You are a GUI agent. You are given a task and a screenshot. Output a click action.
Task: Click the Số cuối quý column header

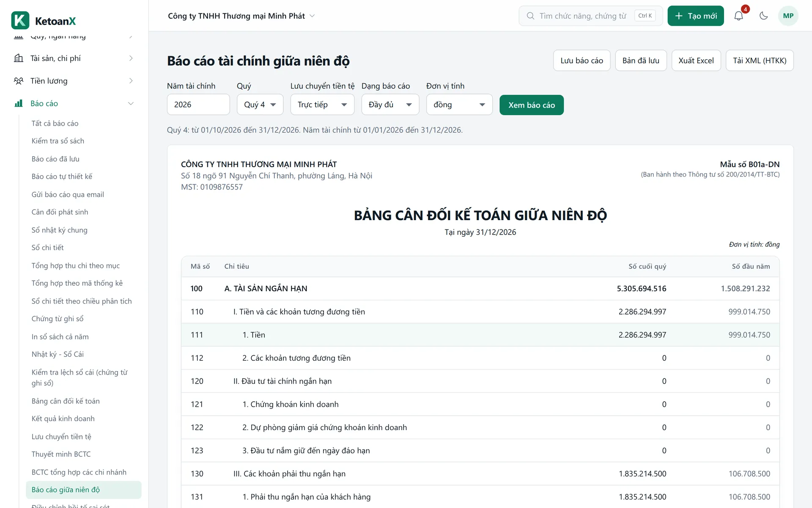(647, 266)
